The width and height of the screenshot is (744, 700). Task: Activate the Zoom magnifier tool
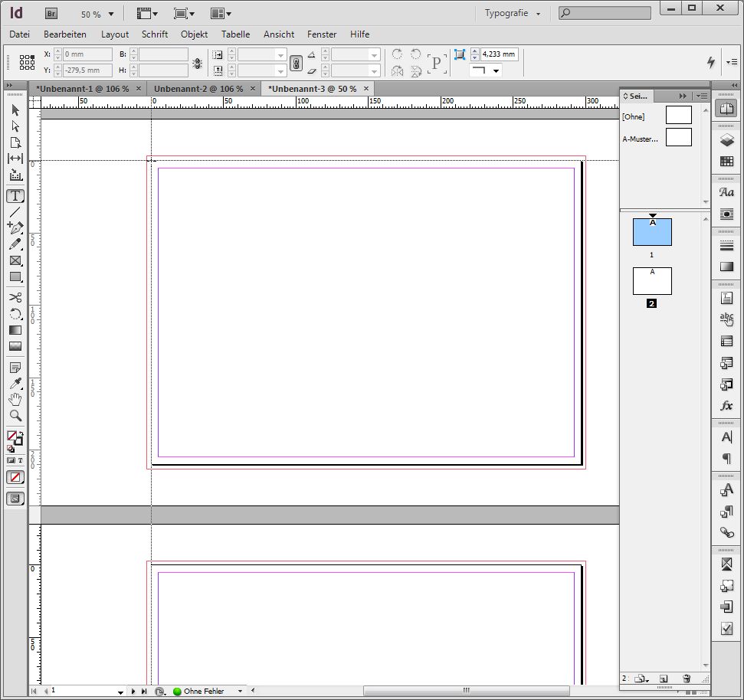(x=15, y=416)
